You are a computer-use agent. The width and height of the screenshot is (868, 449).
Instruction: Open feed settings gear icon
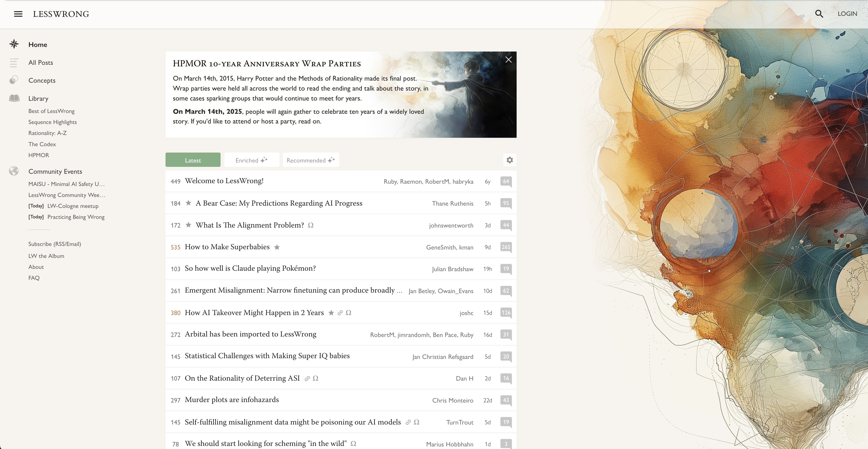(509, 160)
